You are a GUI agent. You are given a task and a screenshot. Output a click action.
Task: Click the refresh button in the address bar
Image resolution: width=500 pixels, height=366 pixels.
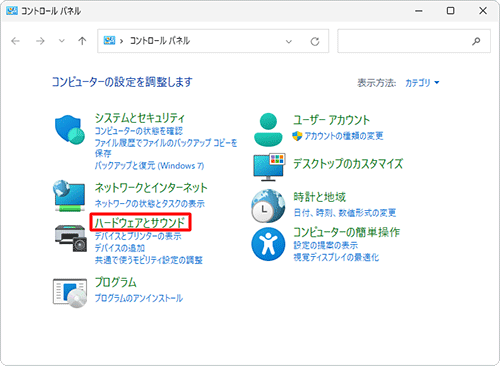pos(315,41)
